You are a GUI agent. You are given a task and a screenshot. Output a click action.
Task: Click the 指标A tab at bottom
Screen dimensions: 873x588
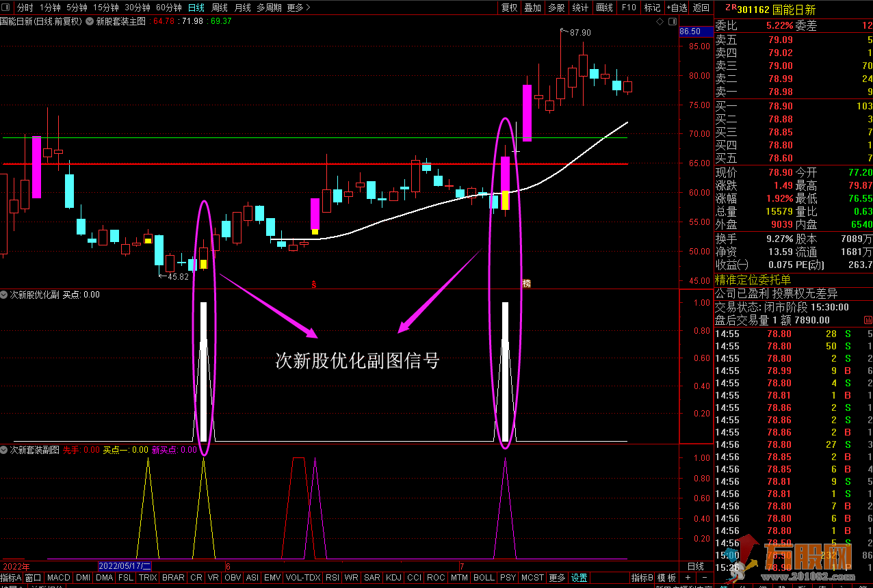pos(11,578)
